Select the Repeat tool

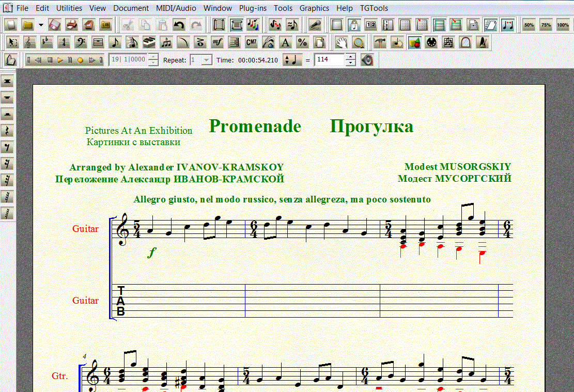234,42
